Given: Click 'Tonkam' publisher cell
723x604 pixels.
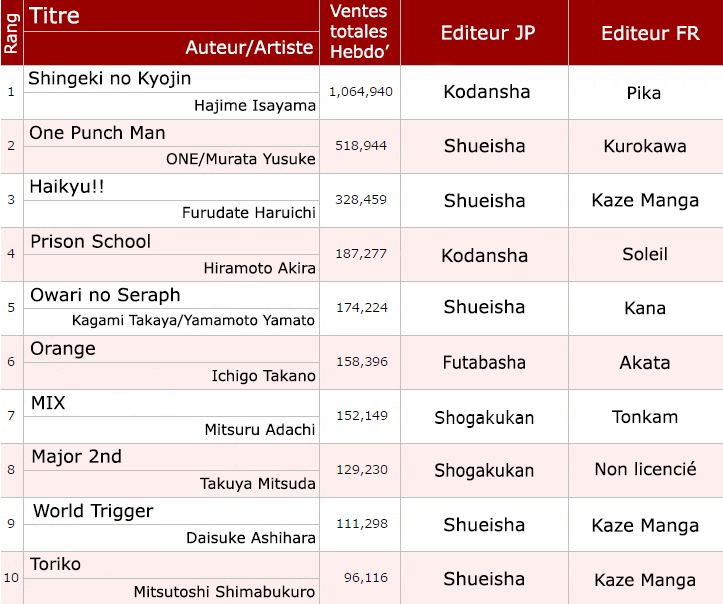Looking at the screenshot, I should point(645,417).
